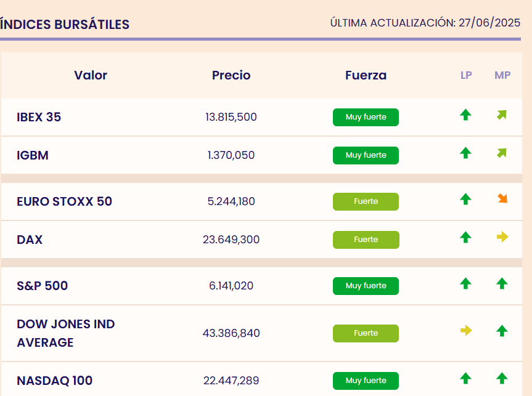
Task: Click S&P 500 'Muy fuerte' badge
Action: coord(366,286)
